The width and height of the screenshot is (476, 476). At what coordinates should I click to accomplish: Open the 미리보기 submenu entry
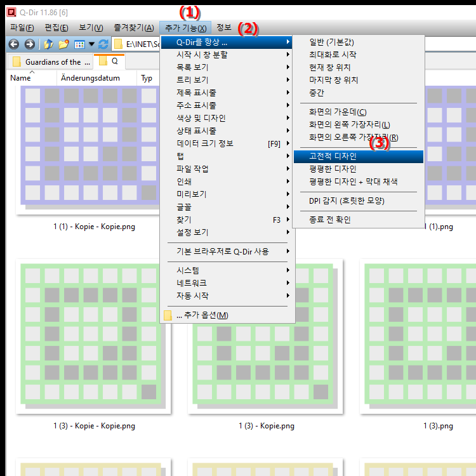[227, 194]
